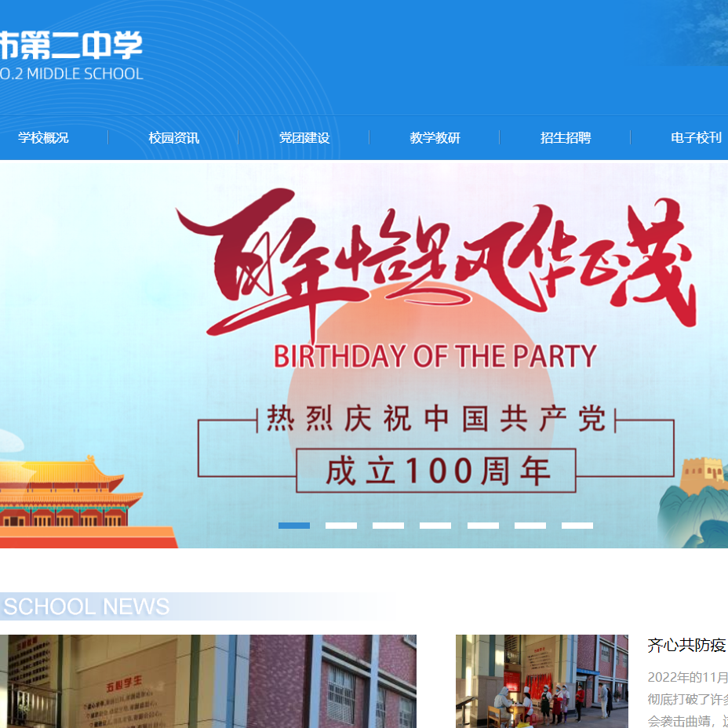The width and height of the screenshot is (728, 728).
Task: Open the SCHOOL NEWS section heading
Action: pyautogui.click(x=86, y=606)
